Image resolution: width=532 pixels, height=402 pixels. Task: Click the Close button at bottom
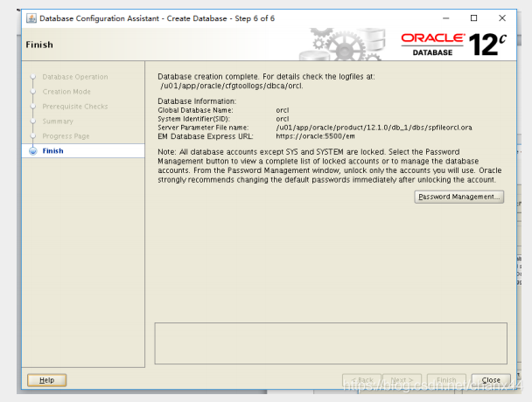tap(491, 380)
